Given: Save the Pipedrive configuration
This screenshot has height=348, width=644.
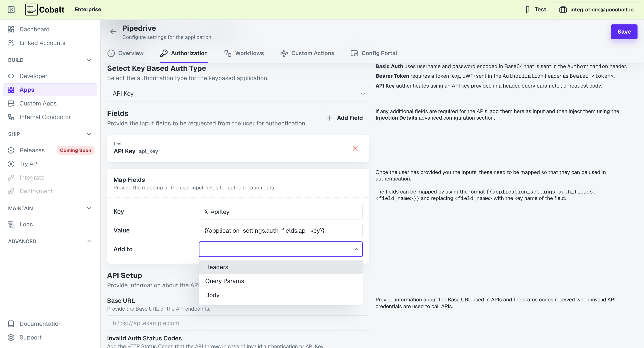Looking at the screenshot, I should point(624,32).
